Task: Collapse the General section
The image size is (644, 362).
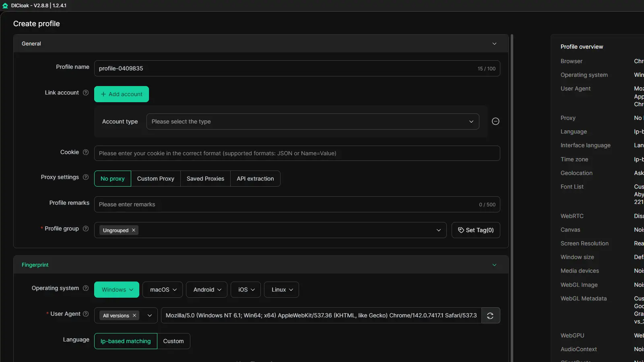Action: coord(494,43)
